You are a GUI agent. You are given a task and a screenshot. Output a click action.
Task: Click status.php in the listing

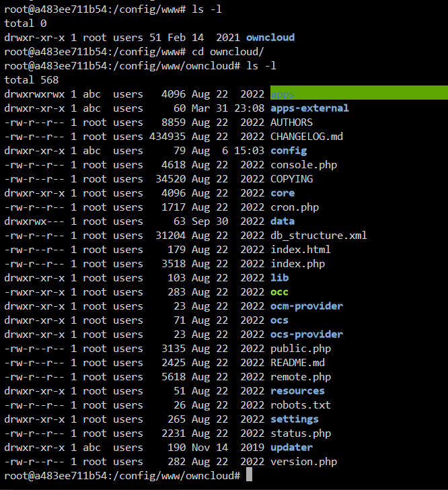(x=301, y=433)
